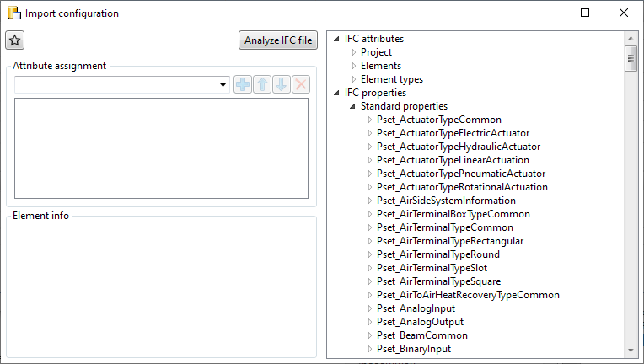Expand the Pset_AnalogInput node
The height and width of the screenshot is (364, 644).
tap(369, 308)
